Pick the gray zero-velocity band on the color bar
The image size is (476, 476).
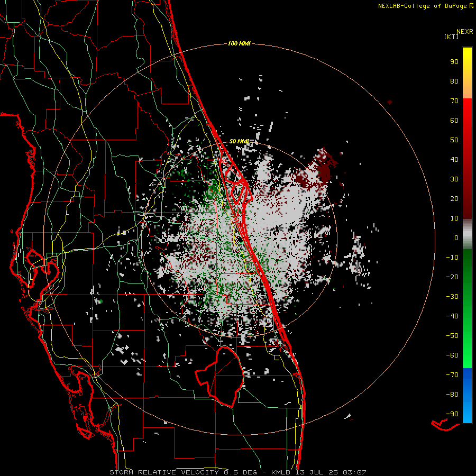click(x=467, y=234)
